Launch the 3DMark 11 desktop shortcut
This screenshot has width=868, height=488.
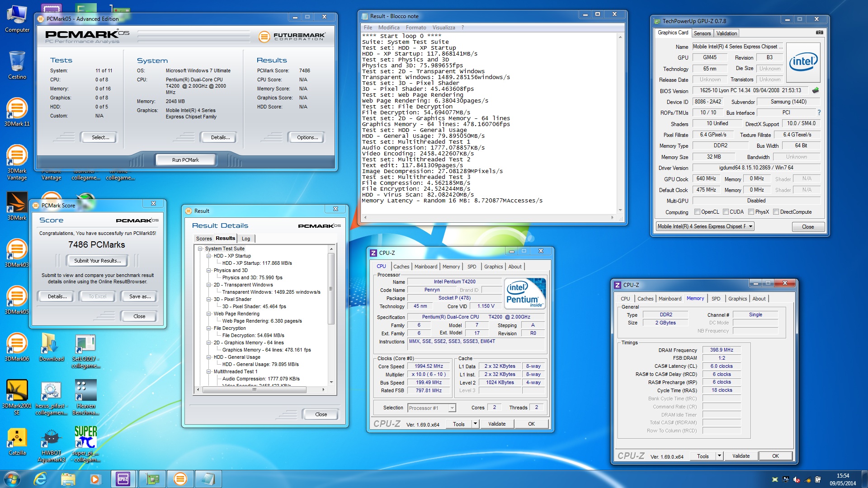[17, 112]
